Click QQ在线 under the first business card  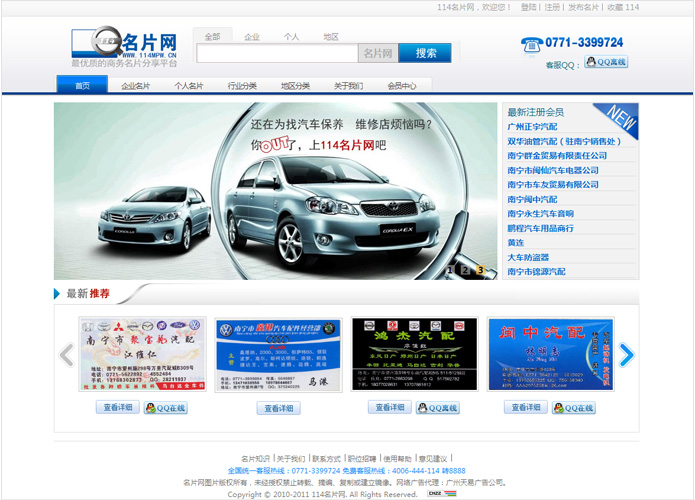point(165,408)
